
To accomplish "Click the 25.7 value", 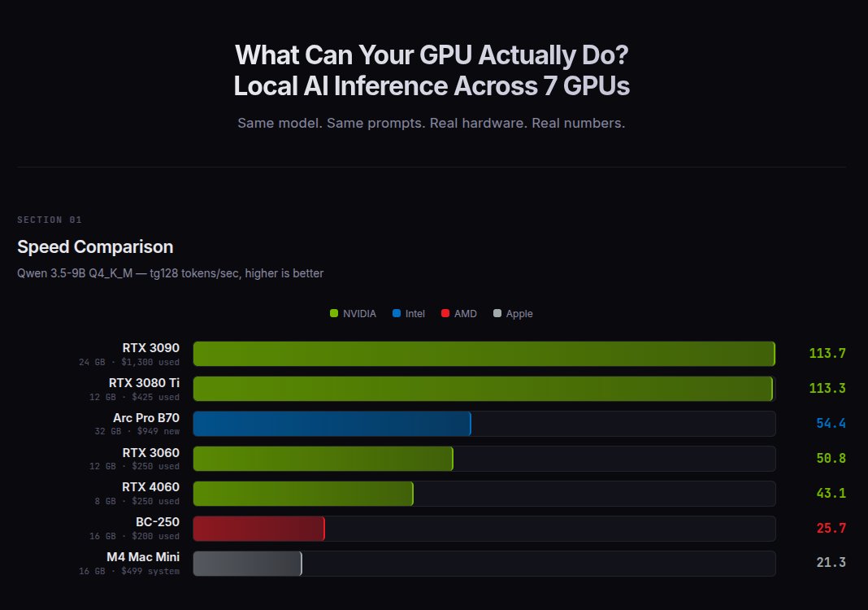I will click(831, 529).
